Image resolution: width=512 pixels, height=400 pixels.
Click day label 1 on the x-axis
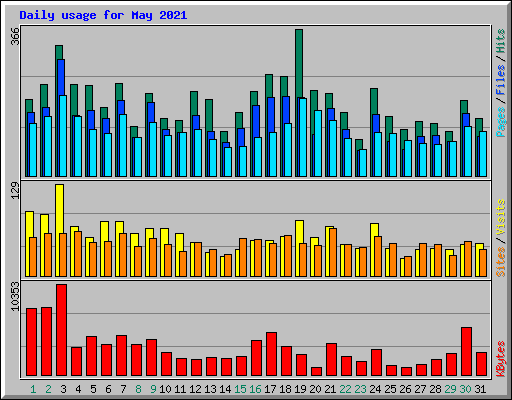coord(33,389)
